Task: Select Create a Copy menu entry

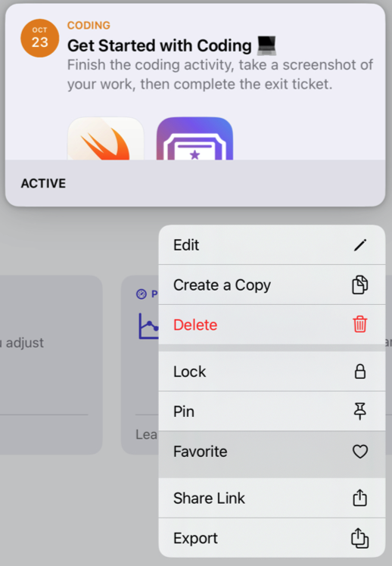Action: point(272,285)
